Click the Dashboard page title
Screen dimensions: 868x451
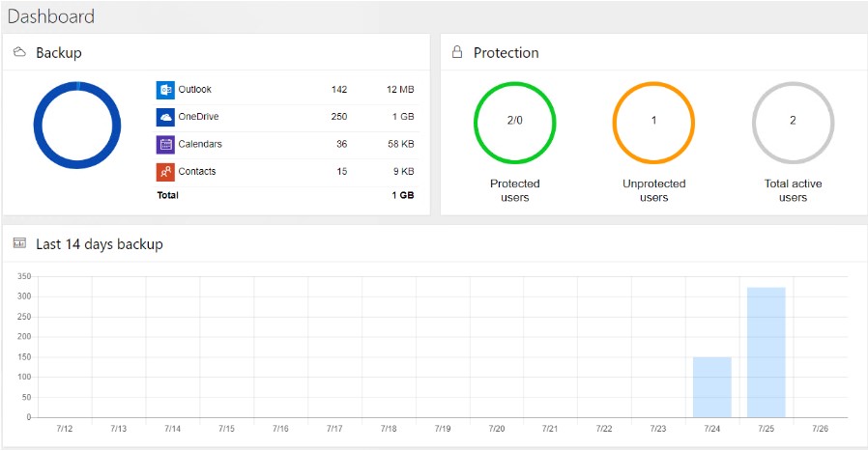51,16
